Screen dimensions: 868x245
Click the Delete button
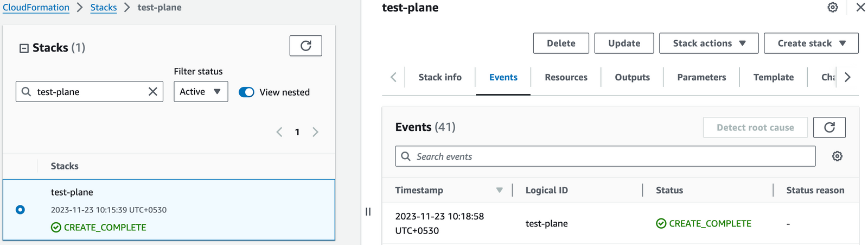point(561,43)
